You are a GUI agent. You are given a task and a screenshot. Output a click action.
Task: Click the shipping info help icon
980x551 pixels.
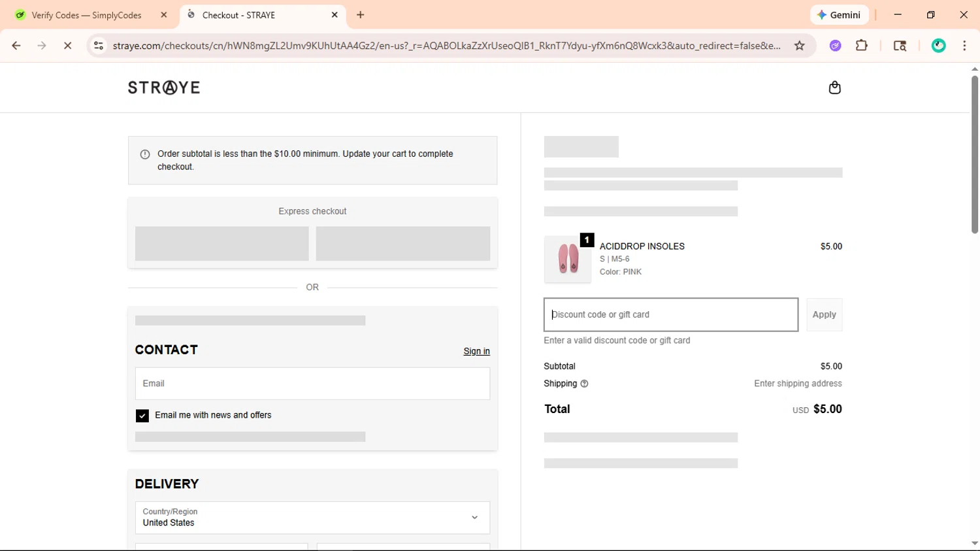[x=584, y=384]
